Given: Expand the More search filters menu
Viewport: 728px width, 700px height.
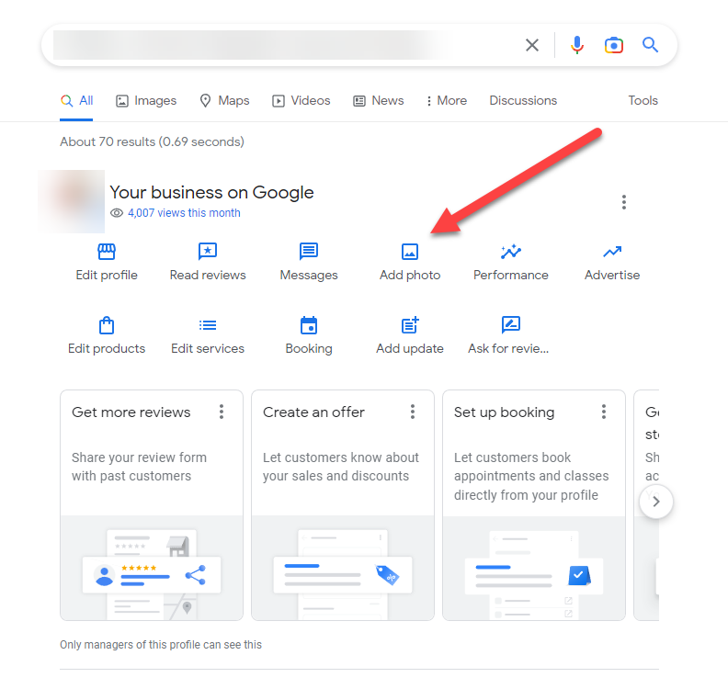Looking at the screenshot, I should [x=447, y=101].
